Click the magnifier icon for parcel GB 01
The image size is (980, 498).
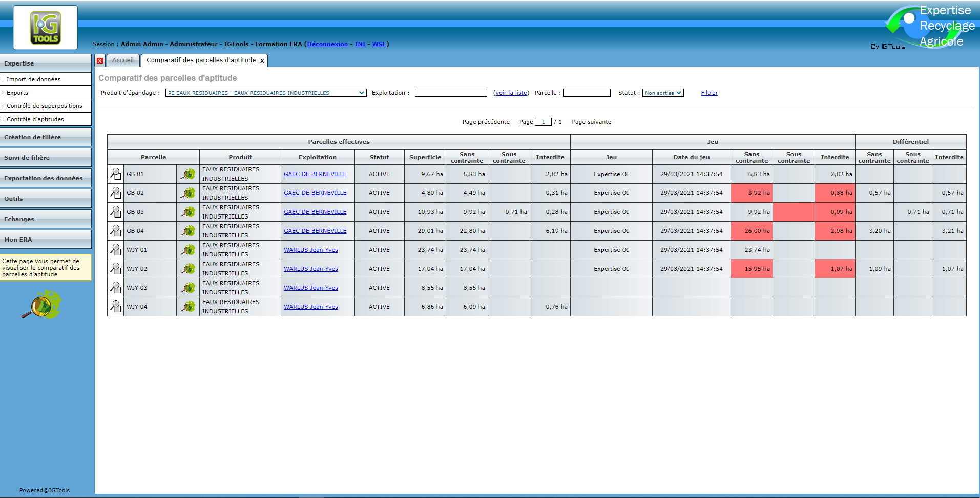[116, 174]
